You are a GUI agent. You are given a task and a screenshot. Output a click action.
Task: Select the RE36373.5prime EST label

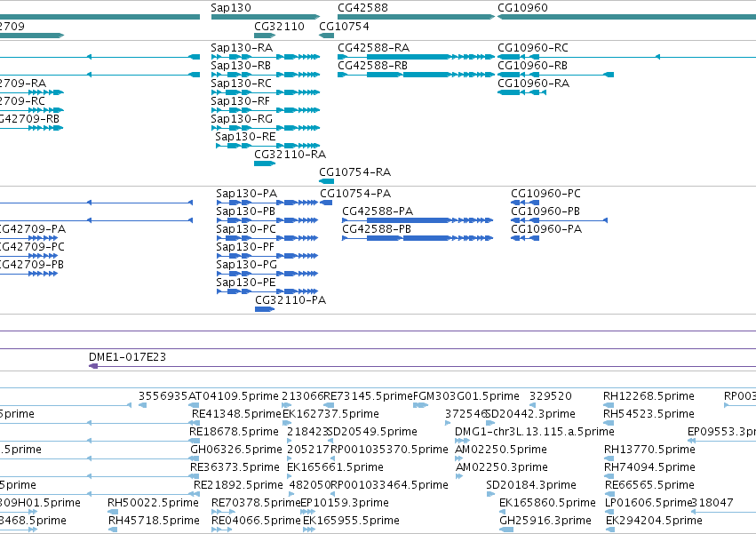point(235,467)
